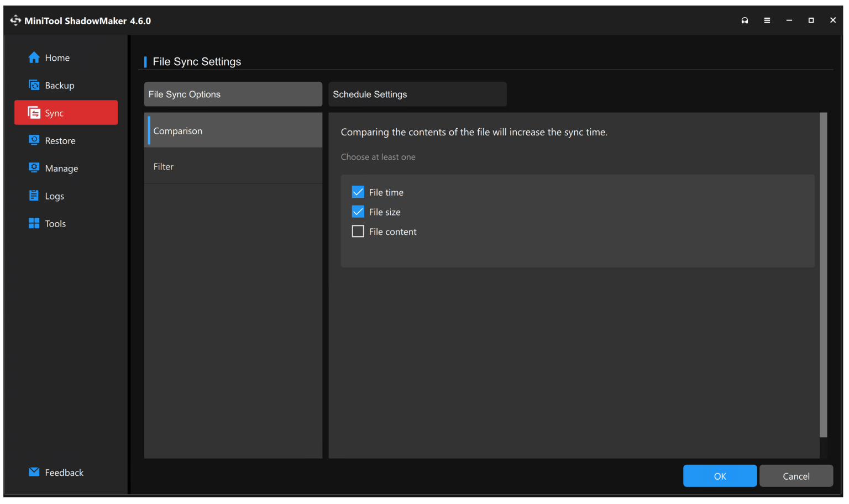Click the MiniTool ShadowMaker logo icon

coord(15,20)
